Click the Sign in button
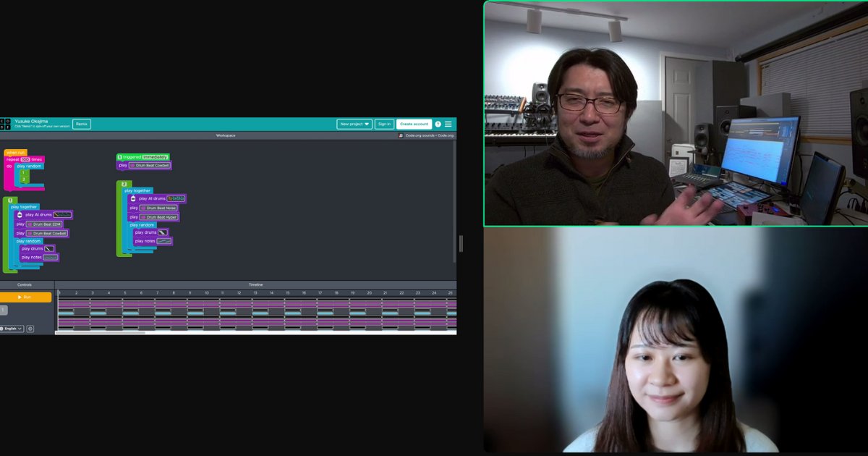The image size is (868, 456). click(384, 124)
